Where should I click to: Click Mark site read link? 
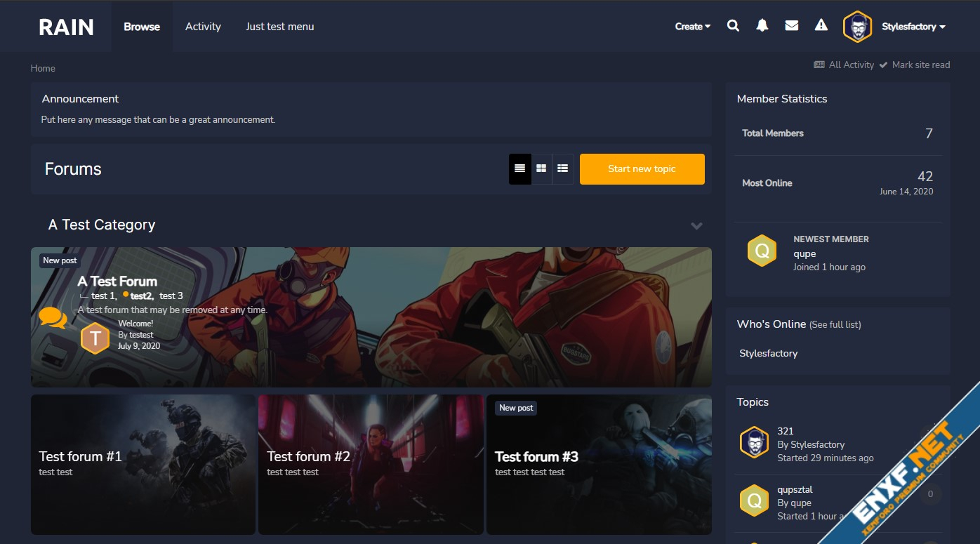coord(920,65)
